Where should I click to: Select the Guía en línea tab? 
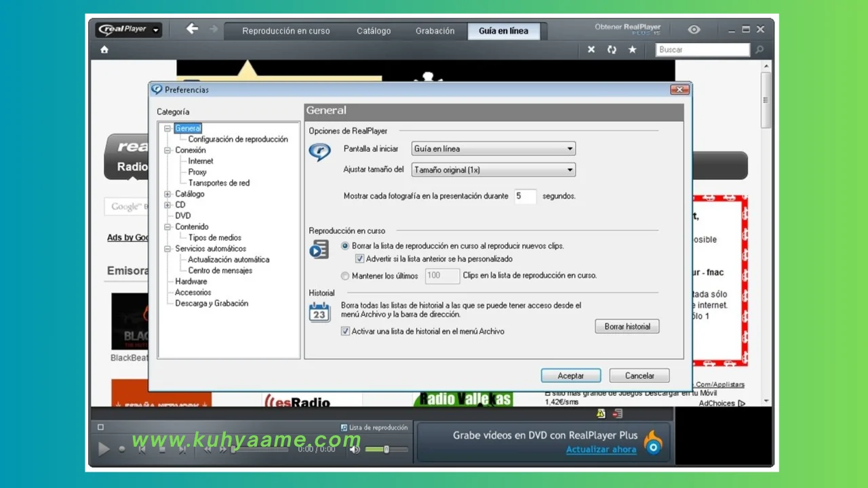503,31
